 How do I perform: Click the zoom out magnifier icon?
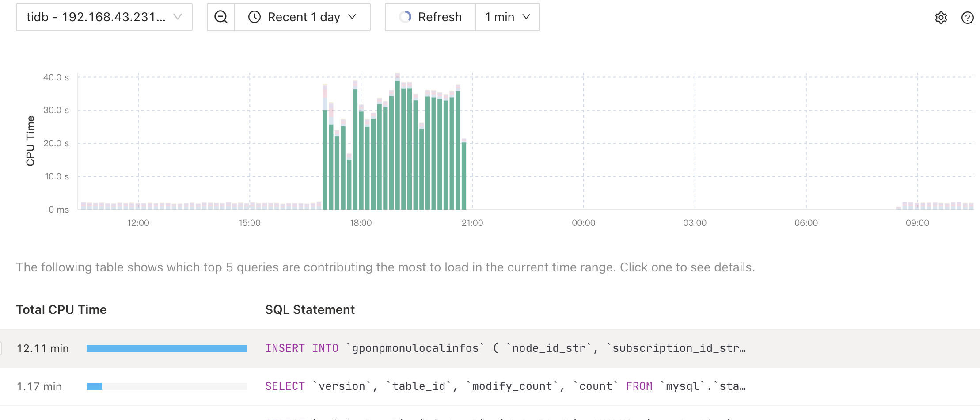221,17
